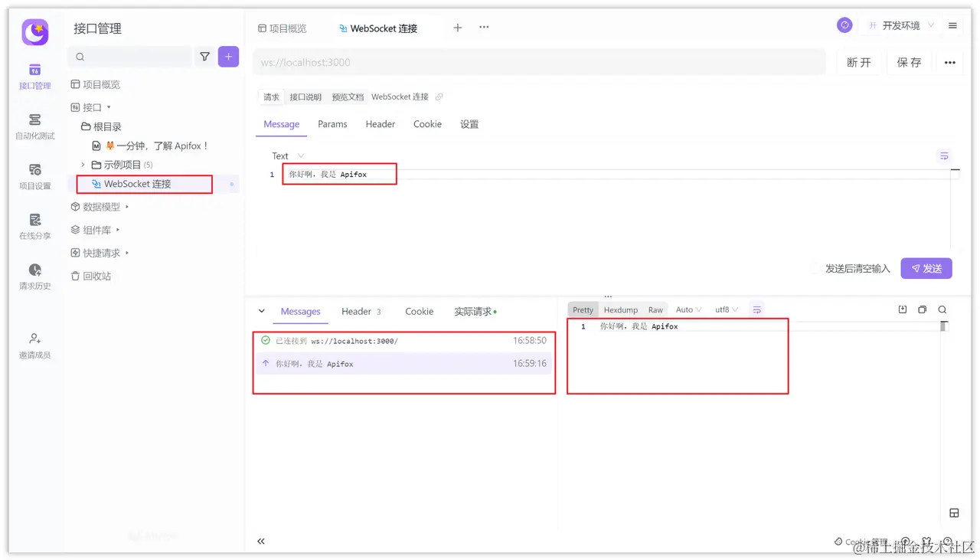The height and width of the screenshot is (560, 980).
Task: Click the response search magnifier icon
Action: [942, 309]
